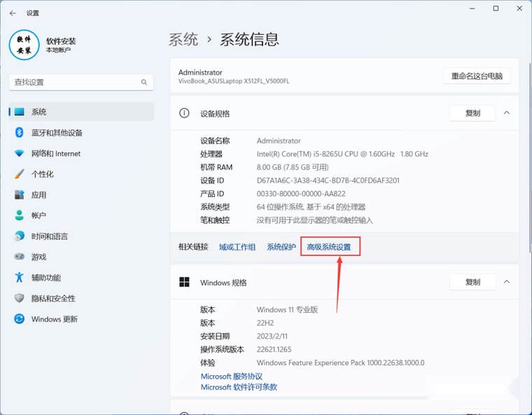Viewport: 532px width, 415px height.
Task: Click the 游戏 gamepad icon
Action: pyautogui.click(x=20, y=257)
